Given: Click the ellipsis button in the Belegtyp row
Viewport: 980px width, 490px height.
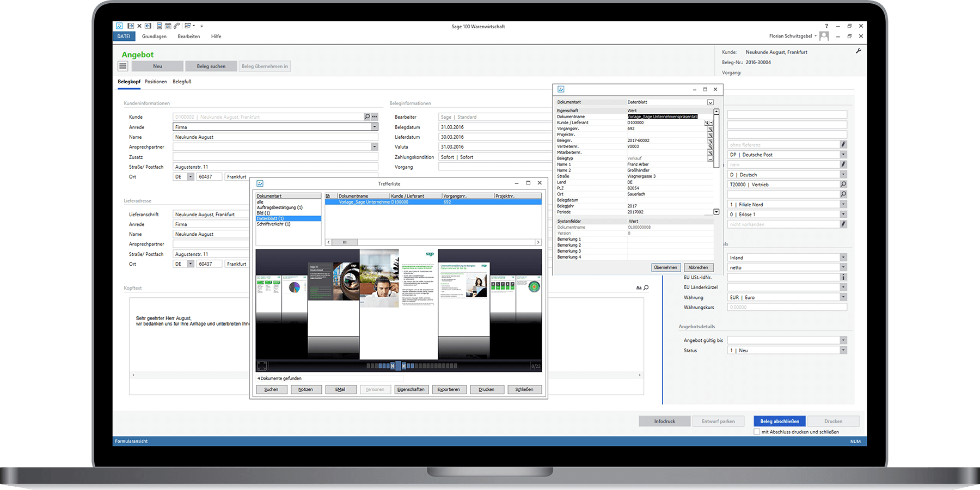Looking at the screenshot, I should tap(710, 158).
